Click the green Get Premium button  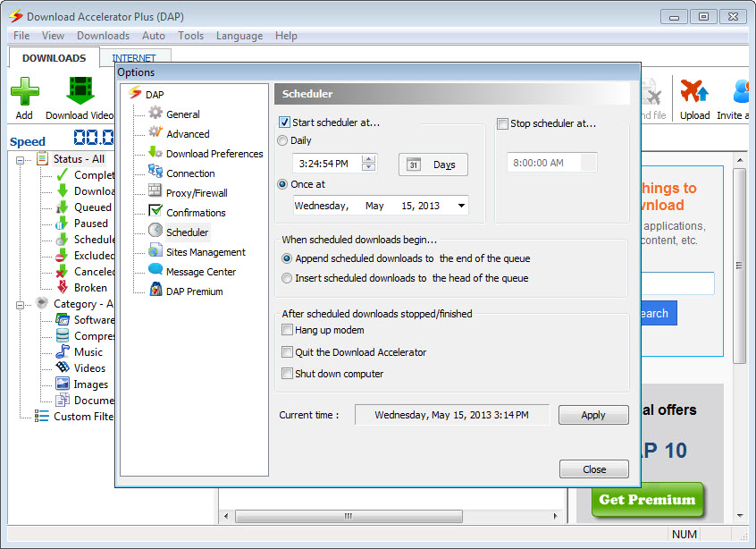click(x=647, y=499)
